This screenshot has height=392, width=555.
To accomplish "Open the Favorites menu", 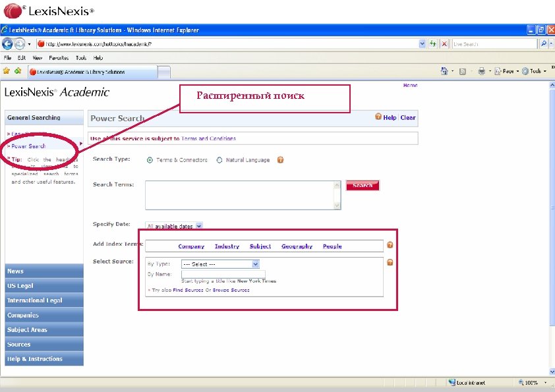I will point(59,58).
